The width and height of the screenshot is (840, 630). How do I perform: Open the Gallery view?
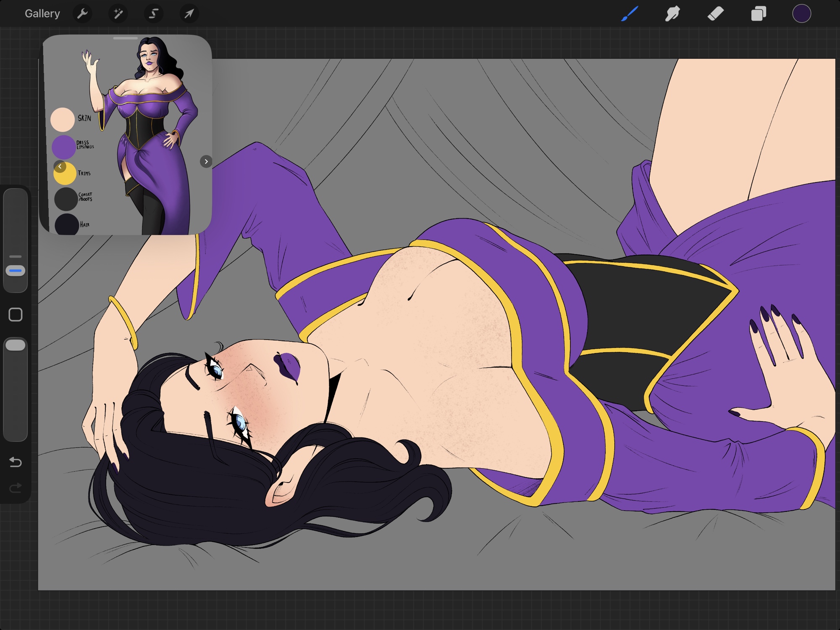click(42, 13)
